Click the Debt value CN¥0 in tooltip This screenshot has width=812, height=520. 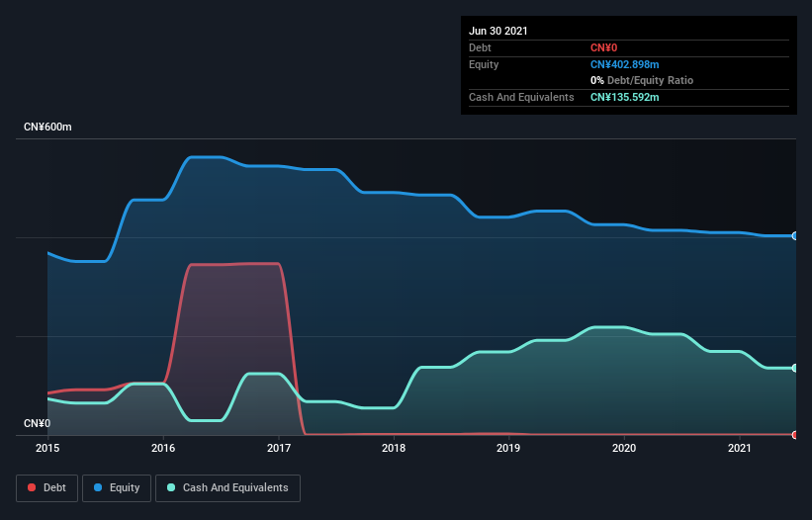604,47
